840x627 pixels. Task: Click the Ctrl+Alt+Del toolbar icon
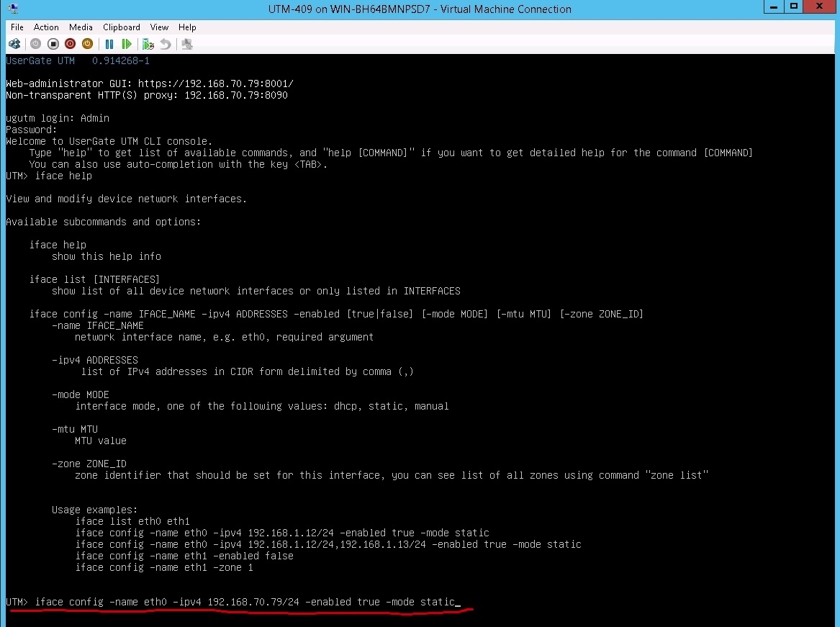[x=14, y=44]
